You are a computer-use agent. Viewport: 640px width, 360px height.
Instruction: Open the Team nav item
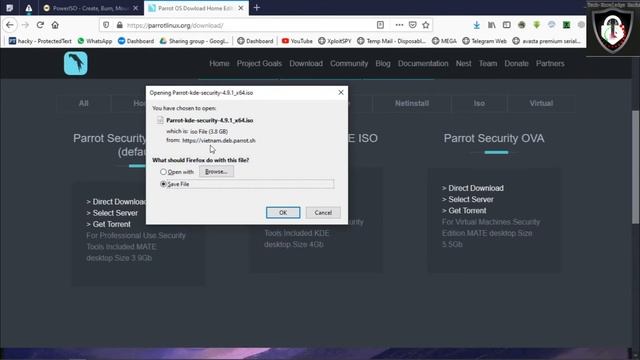coord(488,64)
